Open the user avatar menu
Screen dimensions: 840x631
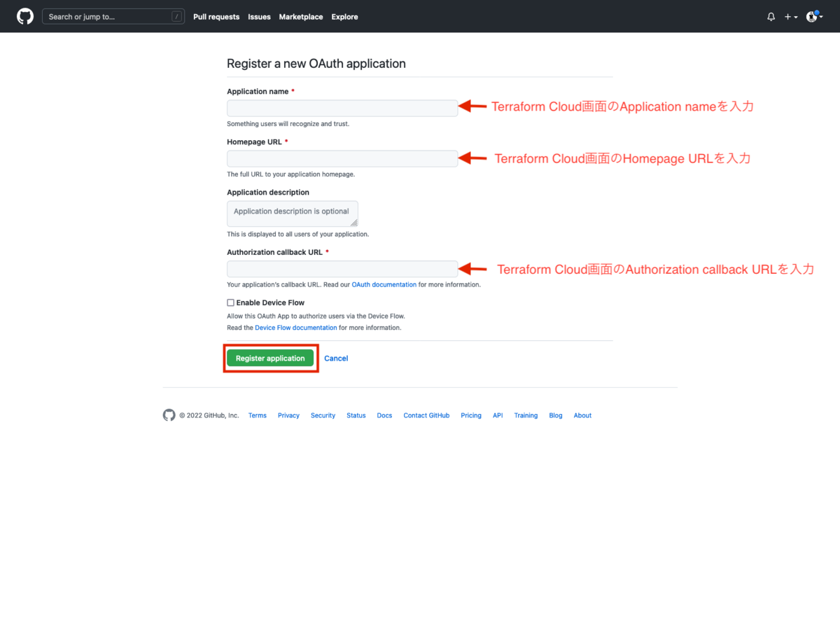[x=814, y=16]
